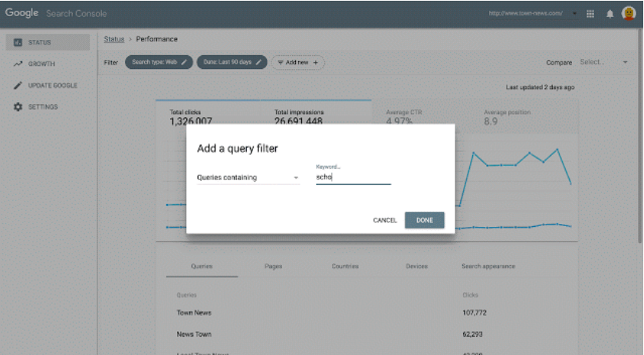Image resolution: width=644 pixels, height=355 pixels.
Task: Open the Google apps grid icon
Action: [590, 14]
